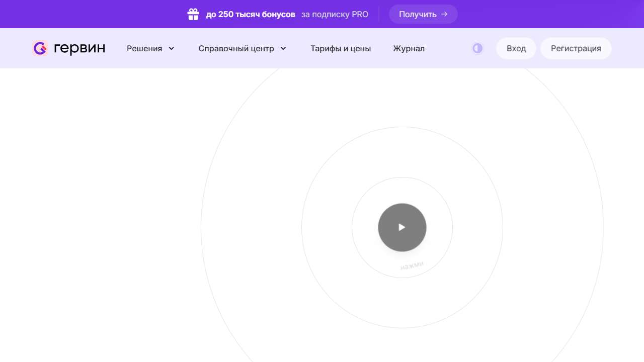The image size is (644, 362).
Task: Expand the chevron next to Решения
Action: [172, 49]
